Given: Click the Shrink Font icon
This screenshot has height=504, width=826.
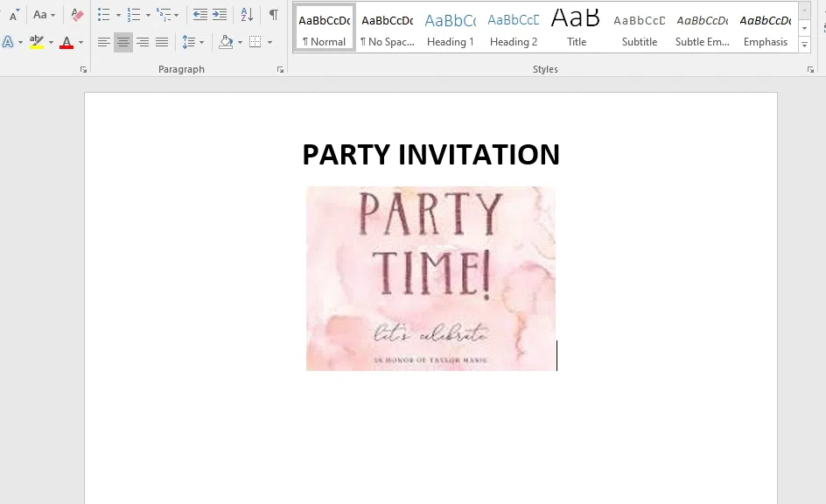Looking at the screenshot, I should [13, 15].
